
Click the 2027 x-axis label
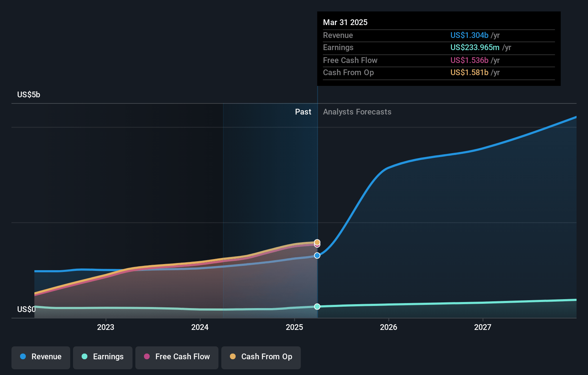pyautogui.click(x=483, y=327)
